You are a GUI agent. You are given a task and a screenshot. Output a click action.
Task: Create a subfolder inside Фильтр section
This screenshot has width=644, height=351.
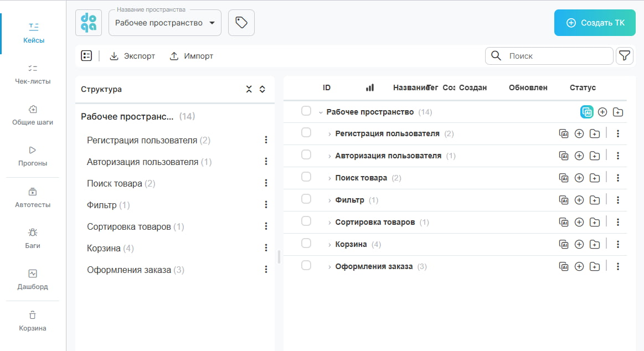595,200
